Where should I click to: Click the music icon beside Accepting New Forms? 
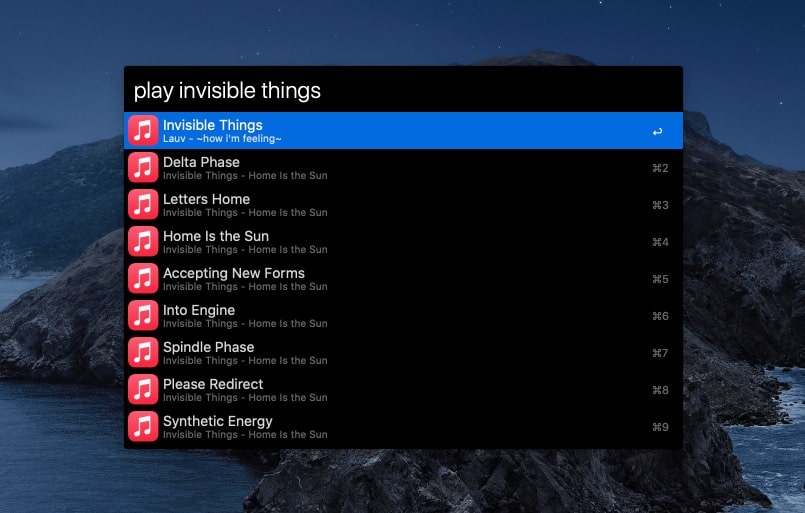click(x=143, y=278)
